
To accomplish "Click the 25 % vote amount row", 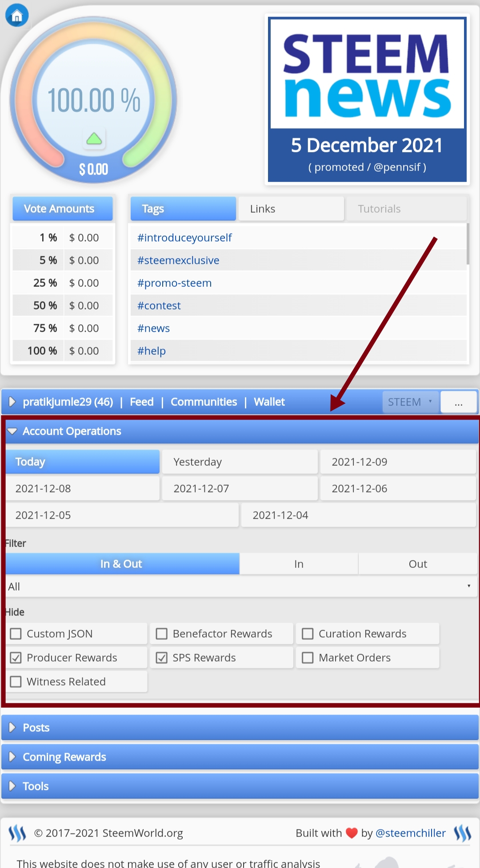I will (x=63, y=283).
